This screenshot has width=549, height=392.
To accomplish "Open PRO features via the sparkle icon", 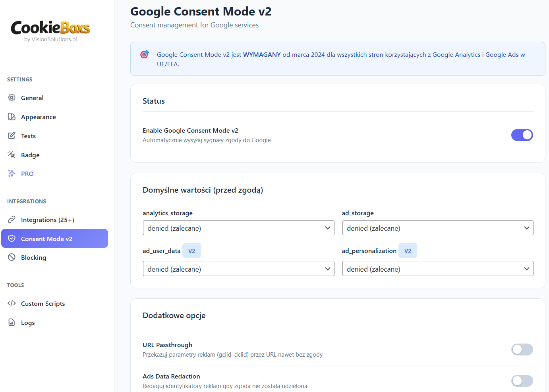I will (x=12, y=174).
